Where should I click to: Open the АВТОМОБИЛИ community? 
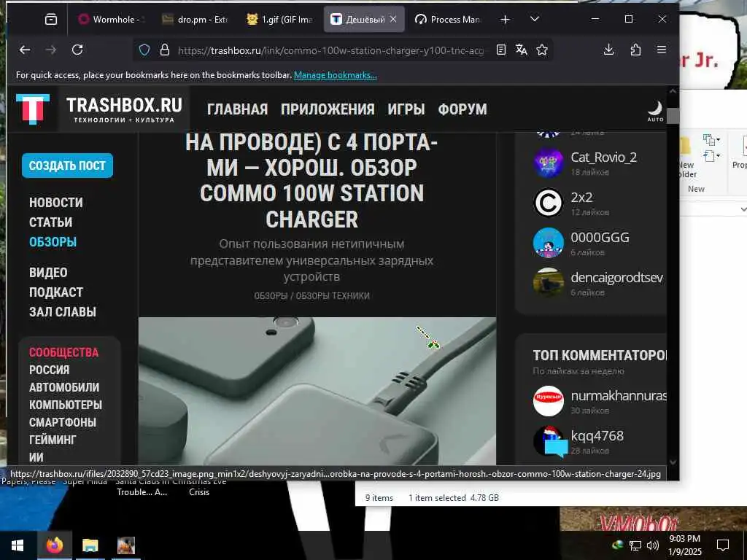coord(64,387)
